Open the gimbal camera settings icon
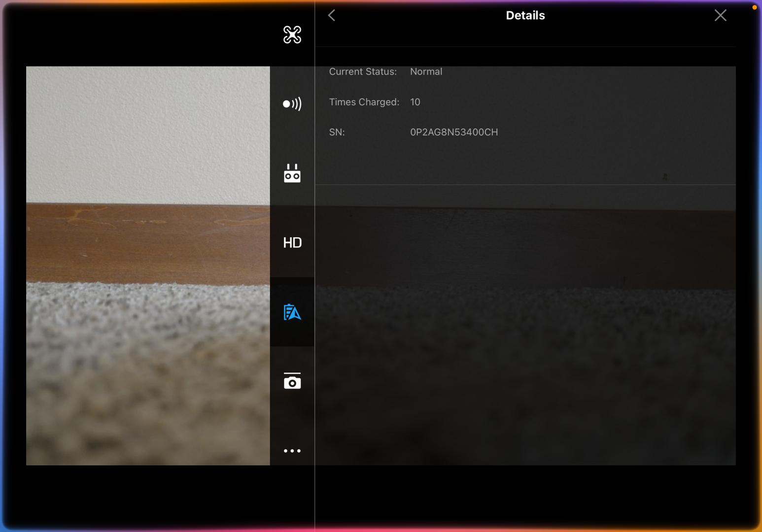Viewport: 762px width, 532px height. click(x=292, y=381)
